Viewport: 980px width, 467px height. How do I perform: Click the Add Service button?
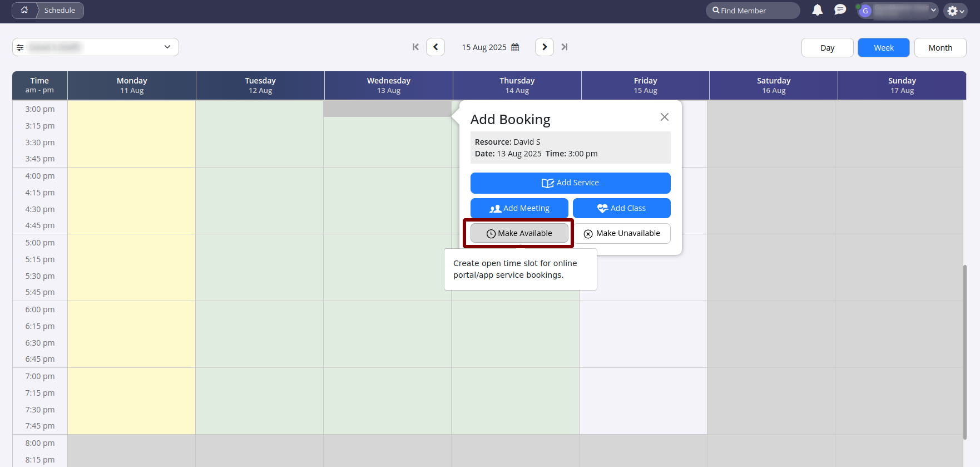tap(570, 183)
